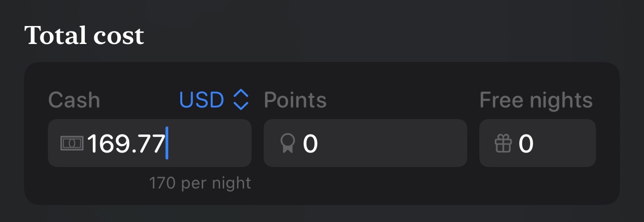
Task: Click the 0 value in Points field
Action: [x=311, y=144]
